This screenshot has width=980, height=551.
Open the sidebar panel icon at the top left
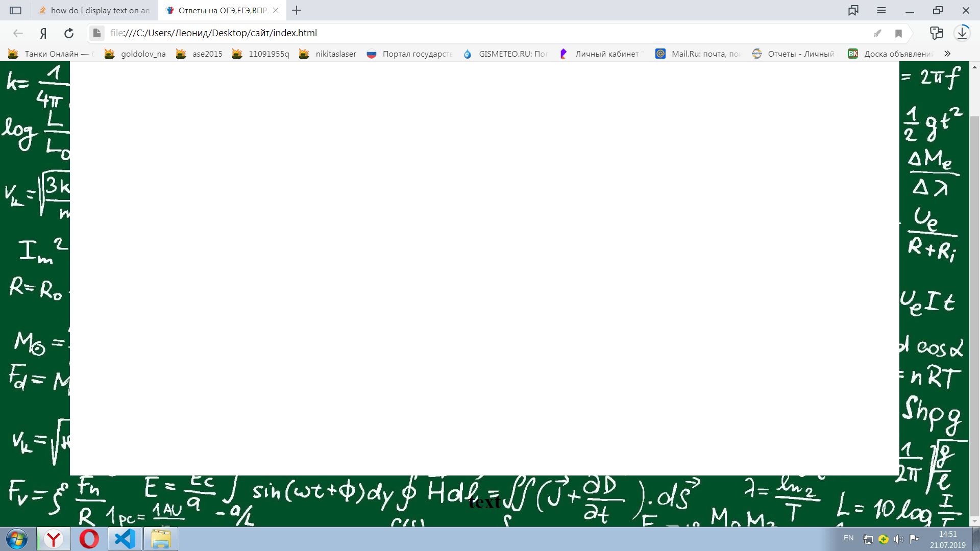(16, 10)
